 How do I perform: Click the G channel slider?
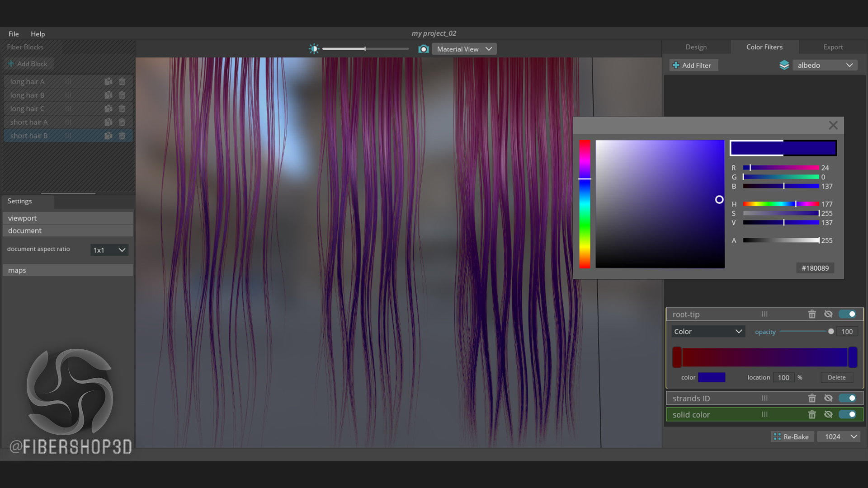(781, 177)
